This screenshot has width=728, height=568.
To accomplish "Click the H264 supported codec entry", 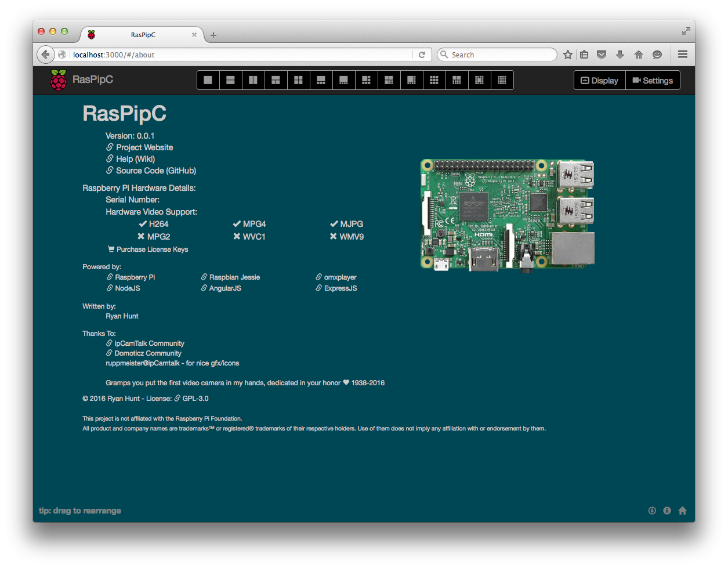I will point(154,224).
